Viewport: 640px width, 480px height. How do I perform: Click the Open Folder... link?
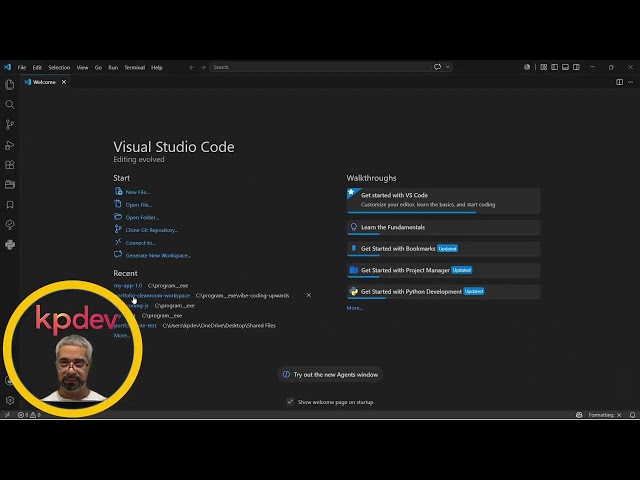click(142, 218)
